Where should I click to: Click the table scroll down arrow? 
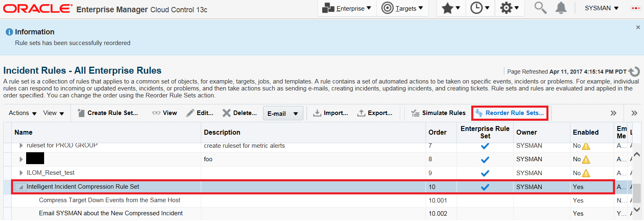637,209
